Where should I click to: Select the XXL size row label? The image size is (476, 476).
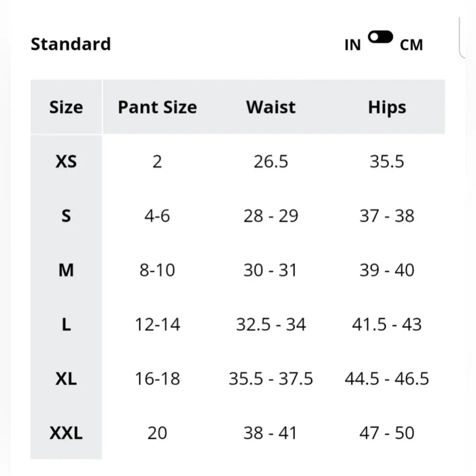(66, 433)
